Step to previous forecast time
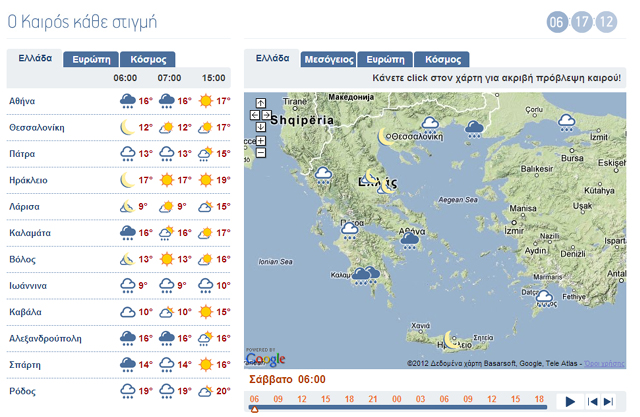 593,401
